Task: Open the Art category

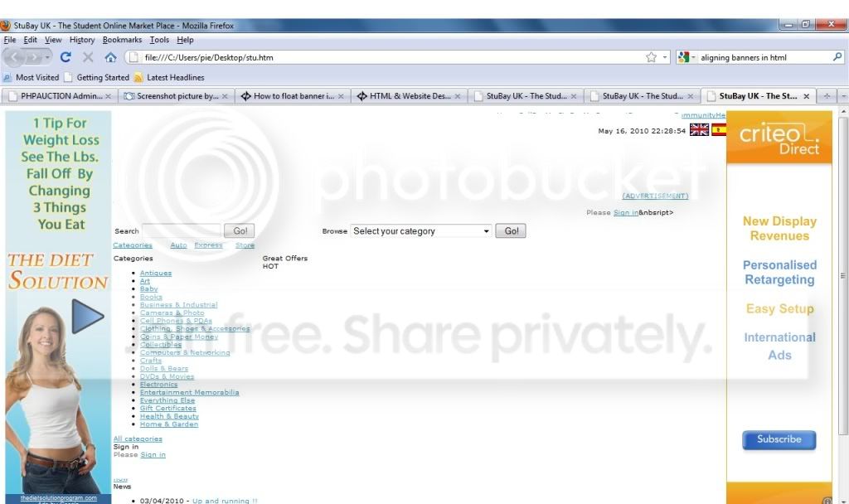Action: coord(144,281)
